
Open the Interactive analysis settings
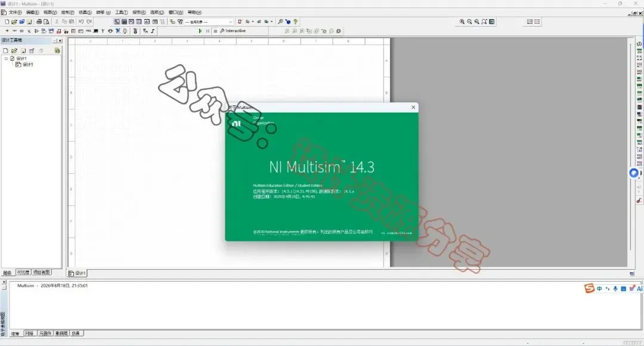point(233,31)
